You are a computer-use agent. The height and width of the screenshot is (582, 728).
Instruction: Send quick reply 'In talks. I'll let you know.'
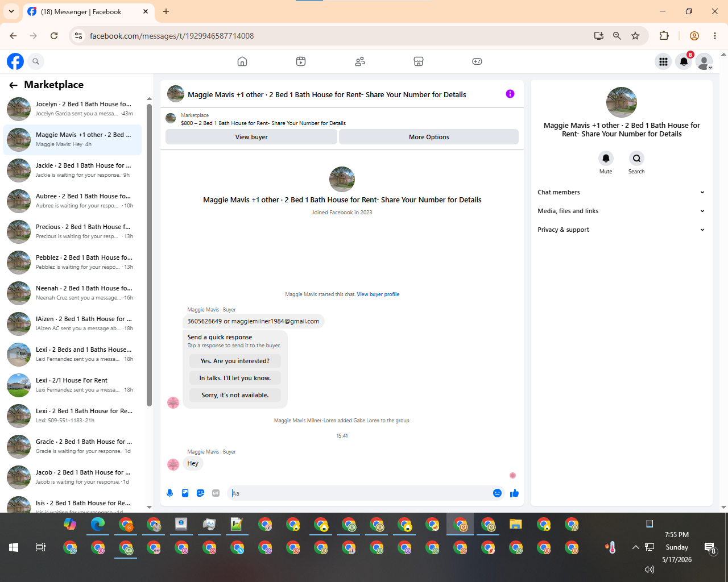[x=235, y=378]
